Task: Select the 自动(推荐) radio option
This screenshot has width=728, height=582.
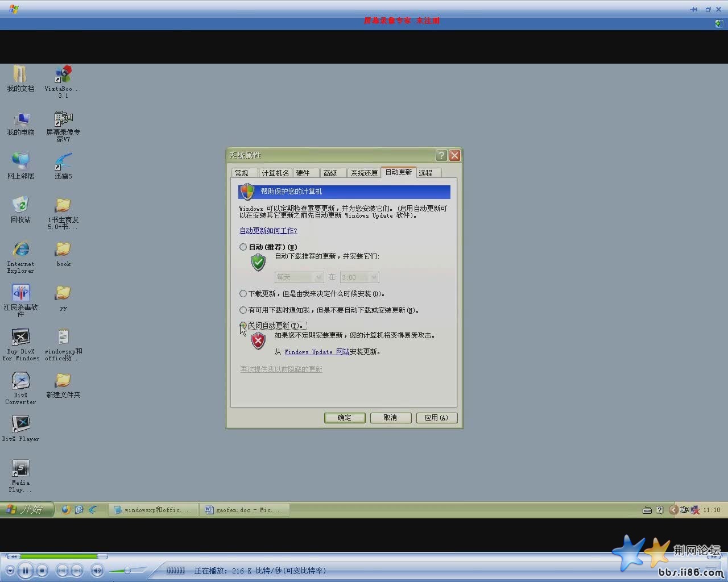Action: (243, 247)
